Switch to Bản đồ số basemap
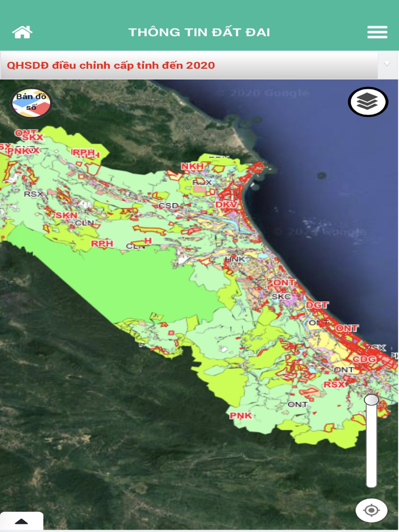 [x=31, y=103]
